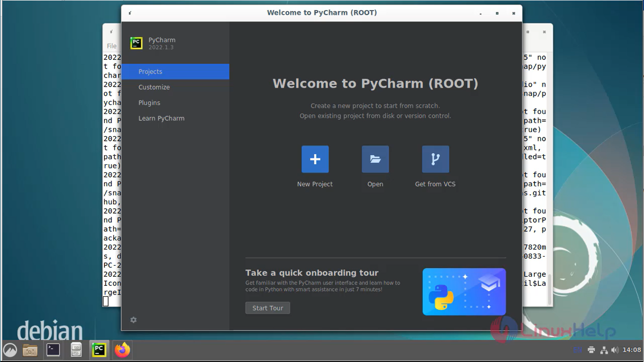644x362 pixels.
Task: Close the Welcome to PyCharm window
Action: pos(514,13)
